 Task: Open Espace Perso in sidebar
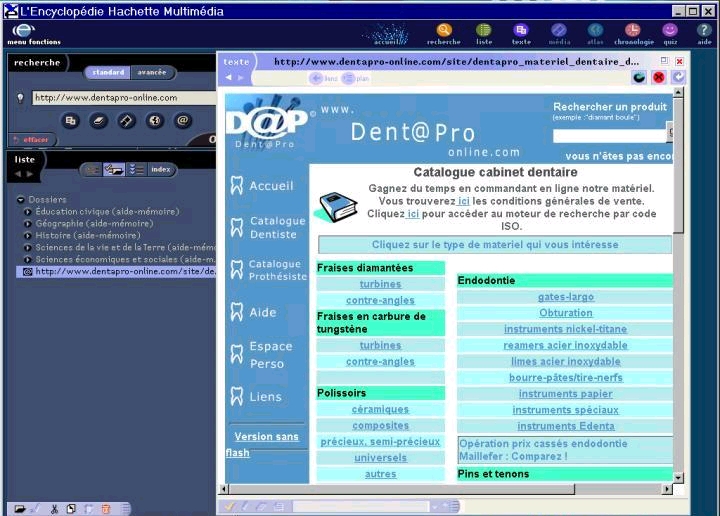point(261,354)
